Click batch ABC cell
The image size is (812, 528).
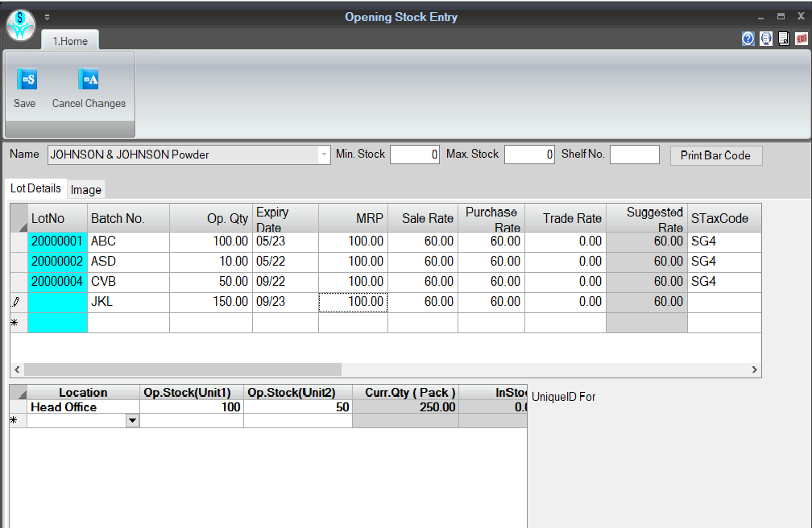click(128, 241)
